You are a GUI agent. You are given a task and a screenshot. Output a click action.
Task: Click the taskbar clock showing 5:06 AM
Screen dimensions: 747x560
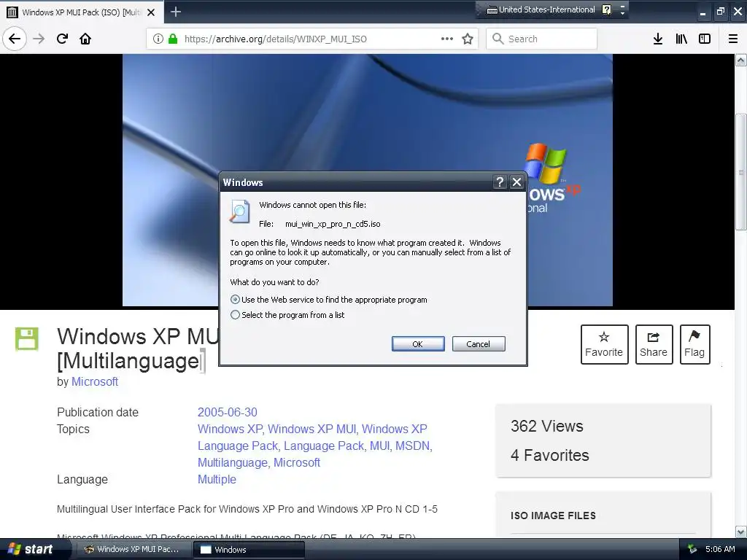tap(720, 549)
